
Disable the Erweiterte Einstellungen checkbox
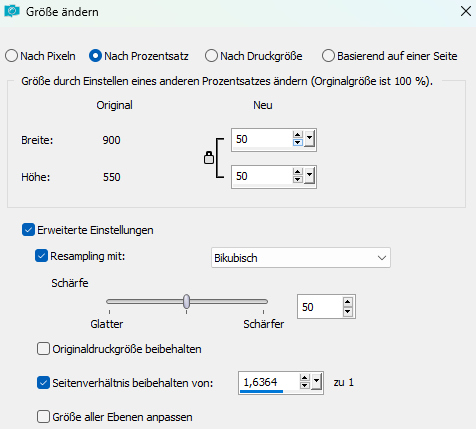[x=28, y=230]
